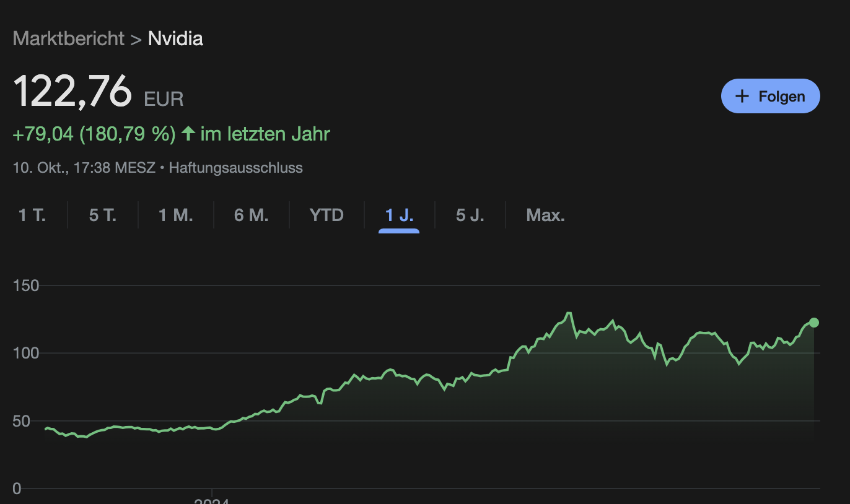This screenshot has height=504, width=850.
Task: Select the green endpoint dot on chart
Action: point(814,323)
